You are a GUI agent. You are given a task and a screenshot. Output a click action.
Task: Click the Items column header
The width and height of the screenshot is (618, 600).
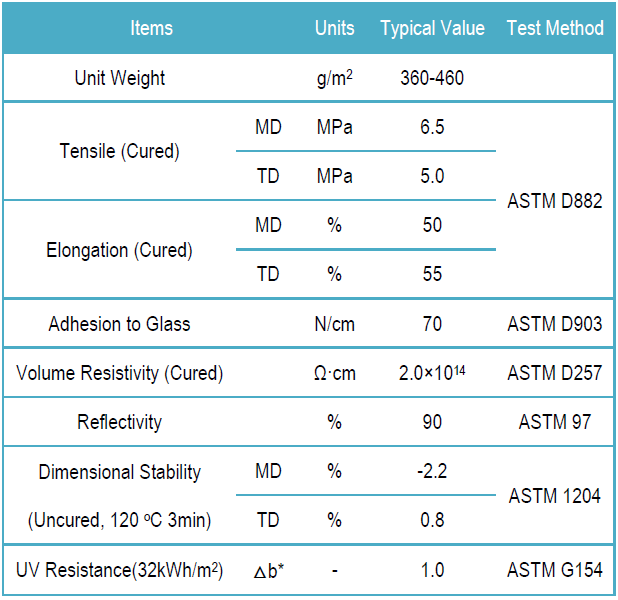click(151, 28)
